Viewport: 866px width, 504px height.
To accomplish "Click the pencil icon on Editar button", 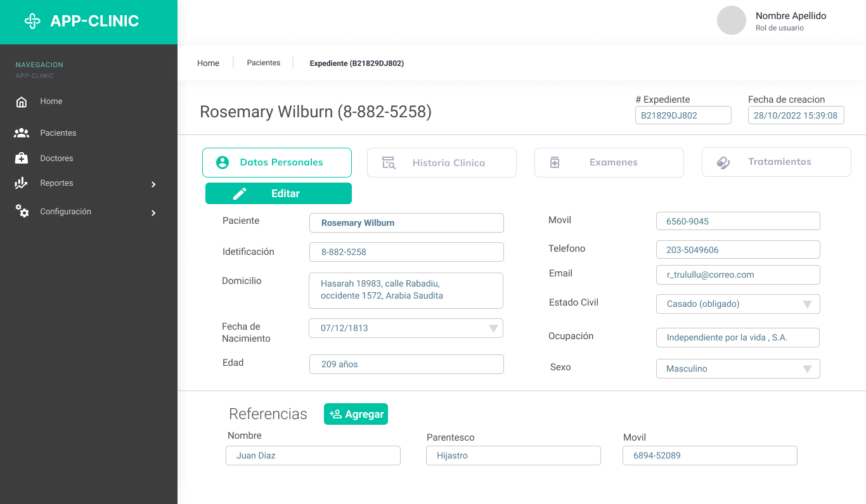I will click(240, 194).
